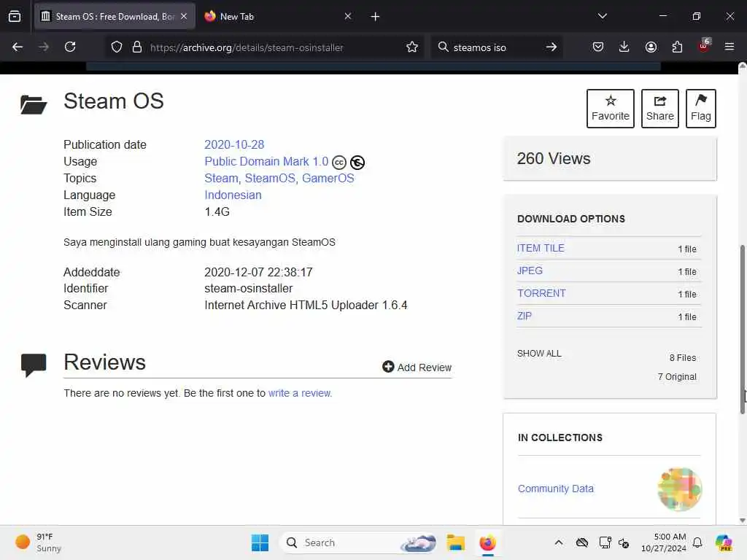Go back using the browser back arrow

coord(18,47)
